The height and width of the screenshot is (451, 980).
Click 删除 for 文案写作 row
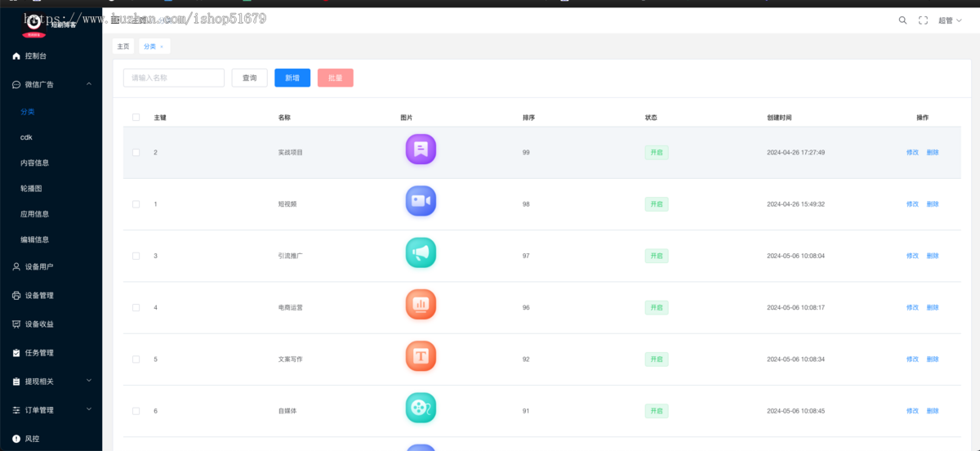tap(933, 359)
